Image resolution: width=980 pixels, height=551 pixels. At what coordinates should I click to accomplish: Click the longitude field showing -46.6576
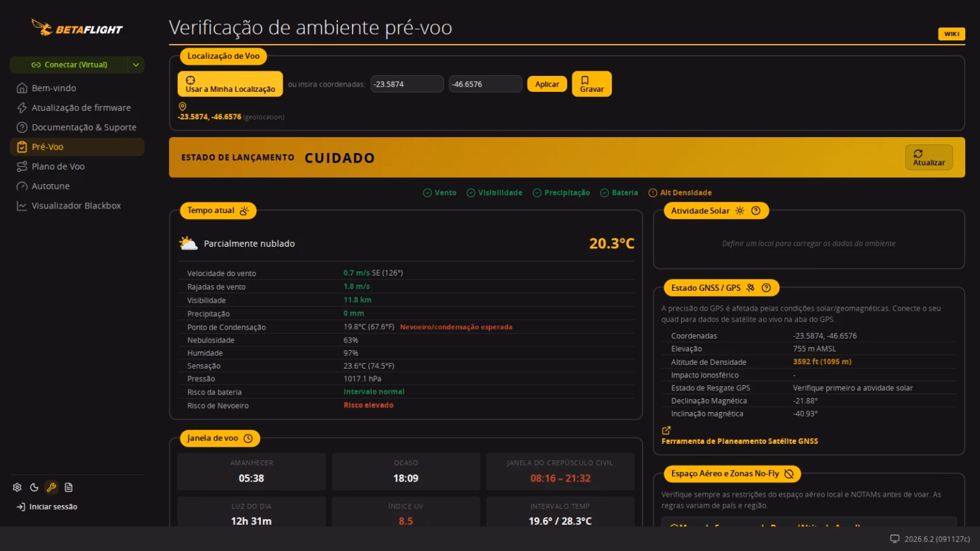[x=486, y=84]
